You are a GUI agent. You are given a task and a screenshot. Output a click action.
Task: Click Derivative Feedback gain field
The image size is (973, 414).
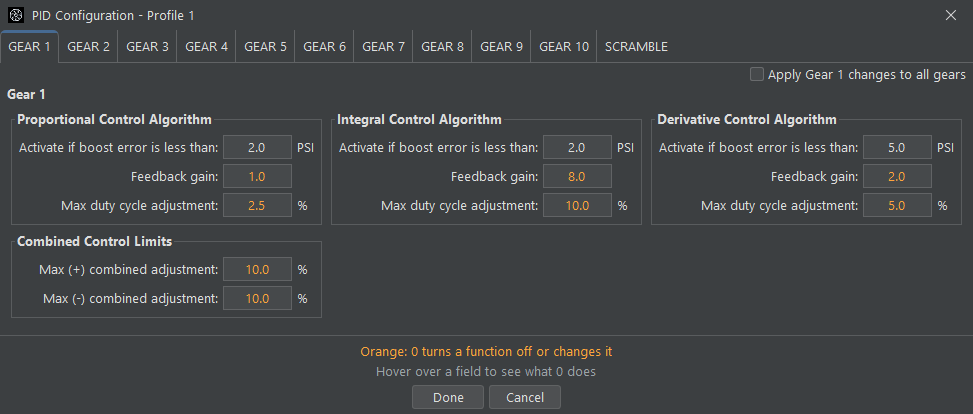[x=897, y=176]
